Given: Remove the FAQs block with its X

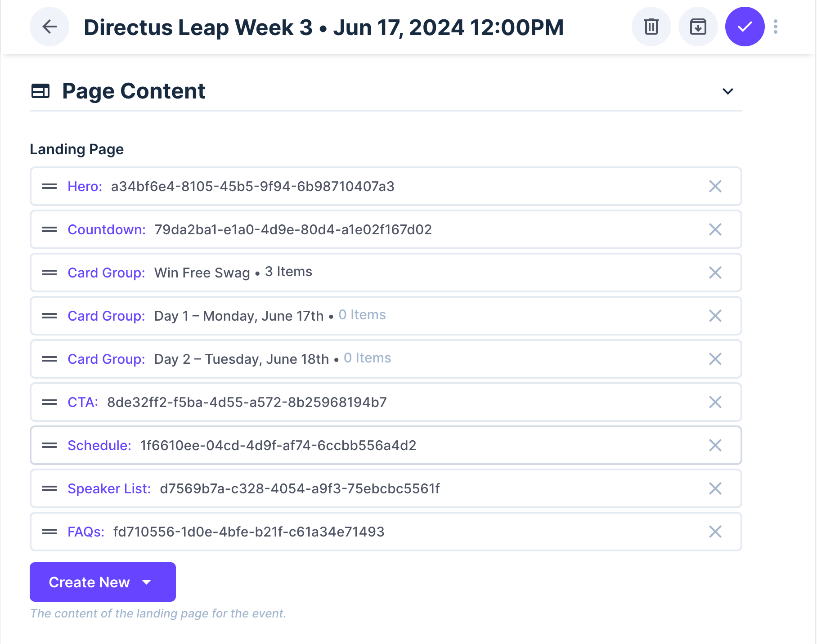Looking at the screenshot, I should (715, 532).
